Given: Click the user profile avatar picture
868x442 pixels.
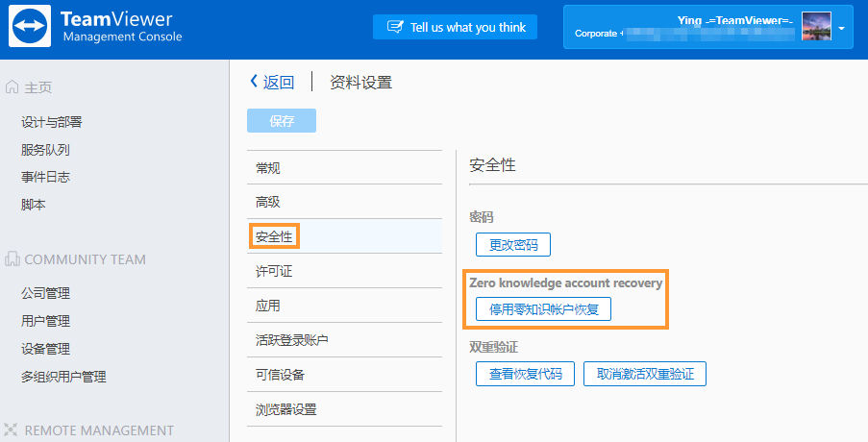Looking at the screenshot, I should (x=816, y=27).
